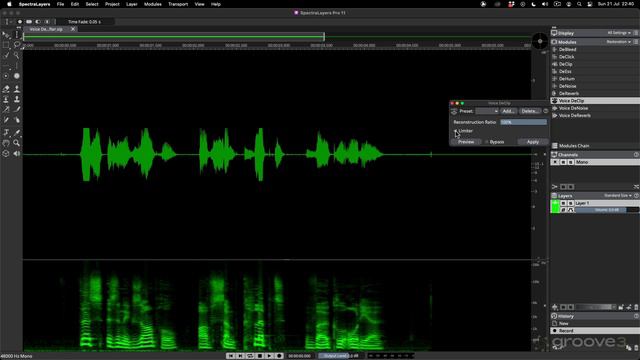Click the Add... preset button
The height and width of the screenshot is (360, 640).
508,111
